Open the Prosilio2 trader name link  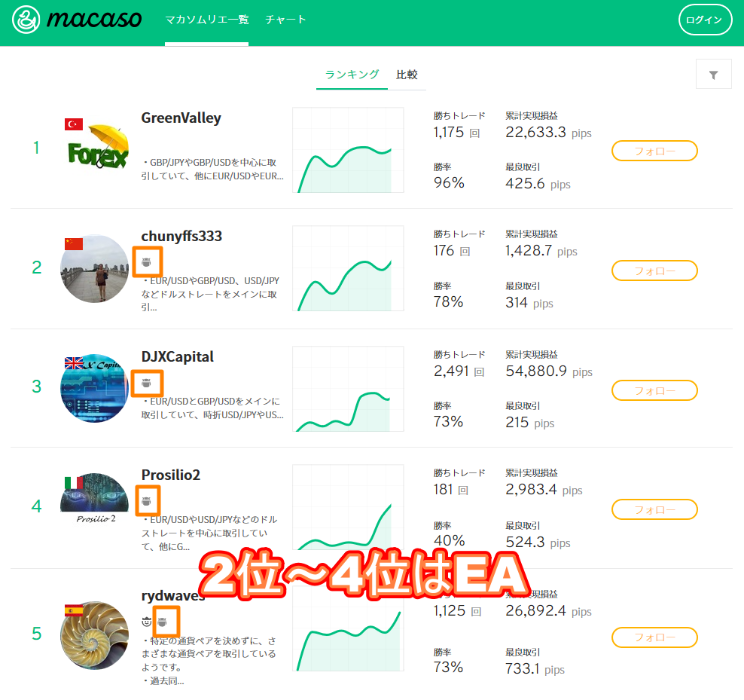171,475
